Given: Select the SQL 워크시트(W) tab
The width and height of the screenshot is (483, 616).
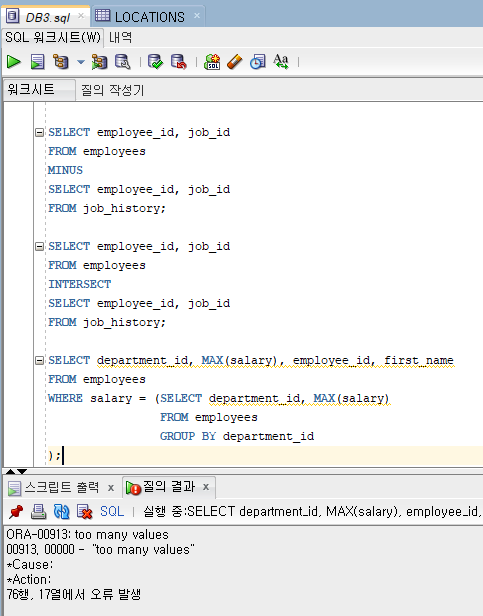Looking at the screenshot, I should tap(53, 37).
